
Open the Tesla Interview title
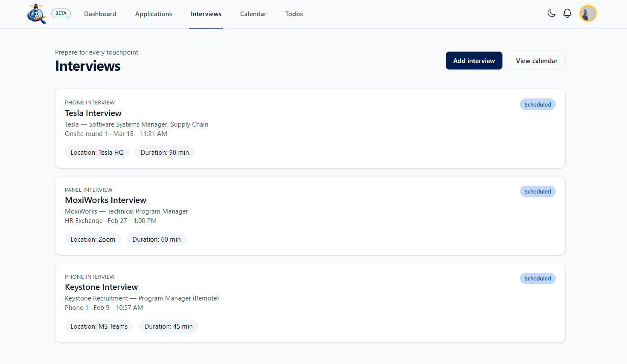click(93, 113)
